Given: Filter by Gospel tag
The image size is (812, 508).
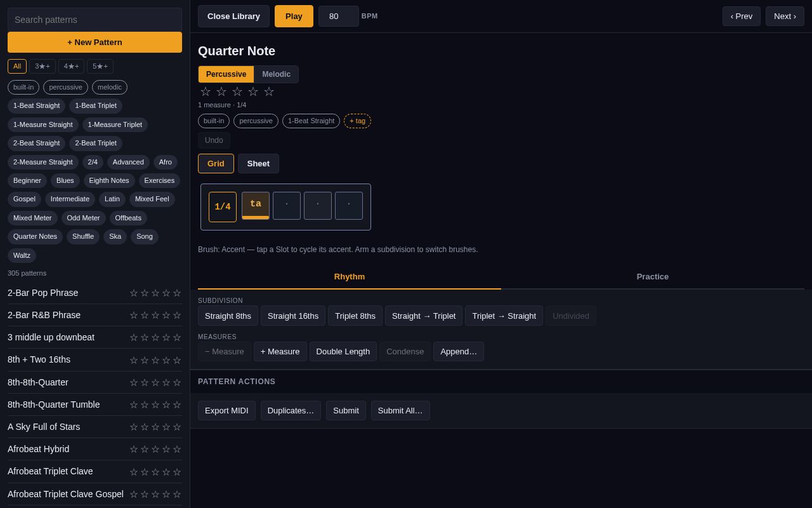Looking at the screenshot, I should 24,199.
